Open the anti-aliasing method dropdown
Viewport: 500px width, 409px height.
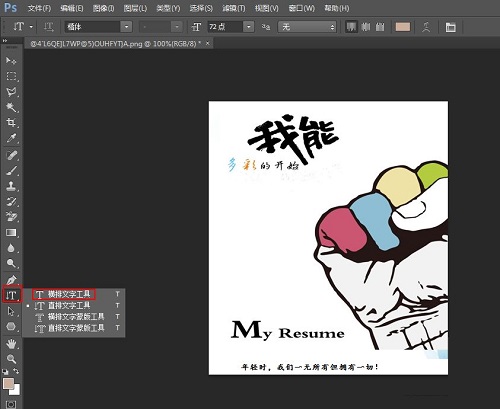pos(307,27)
